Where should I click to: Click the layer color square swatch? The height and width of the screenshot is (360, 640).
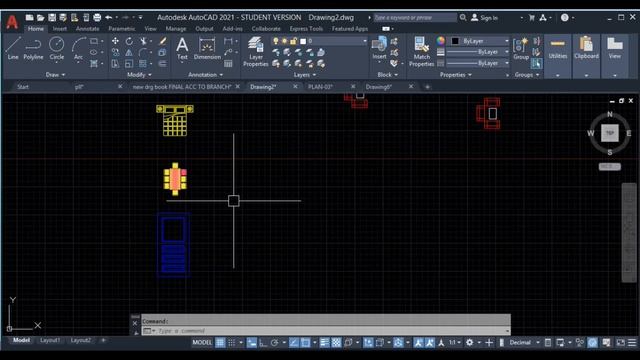(x=303, y=41)
